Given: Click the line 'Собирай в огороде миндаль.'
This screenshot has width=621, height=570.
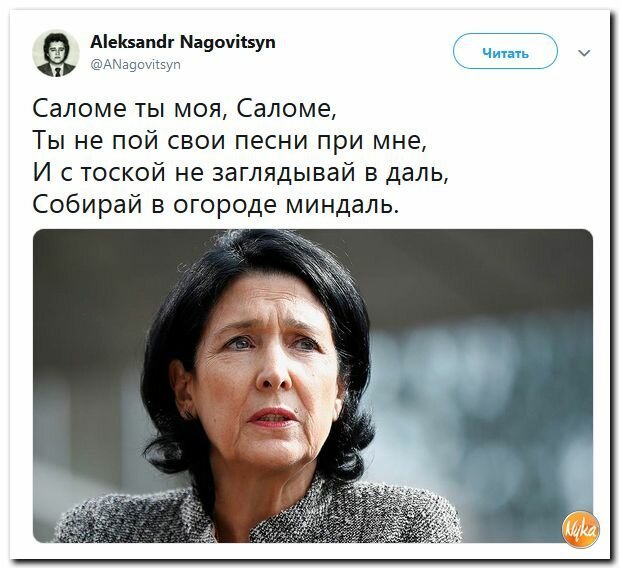Looking at the screenshot, I should coord(215,205).
